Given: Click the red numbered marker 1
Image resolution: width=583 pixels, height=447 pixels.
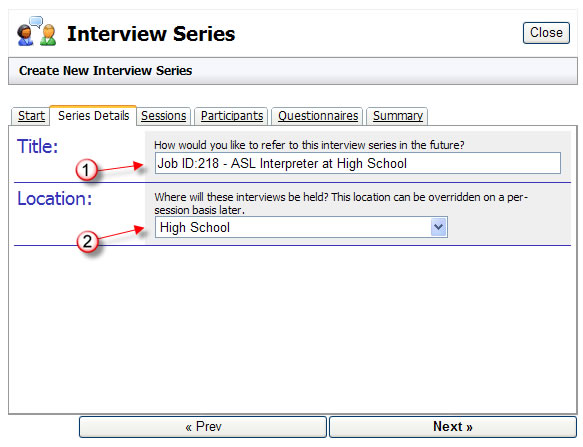Looking at the screenshot, I should point(86,170).
